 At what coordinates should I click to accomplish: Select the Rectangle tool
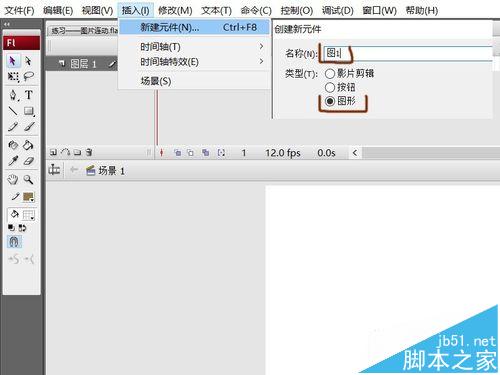pyautogui.click(x=29, y=111)
